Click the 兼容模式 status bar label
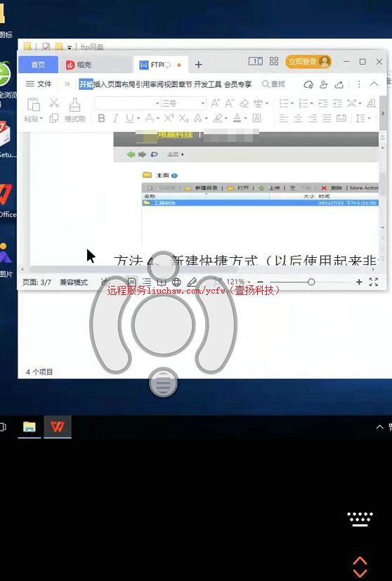This screenshot has width=392, height=581. [74, 282]
